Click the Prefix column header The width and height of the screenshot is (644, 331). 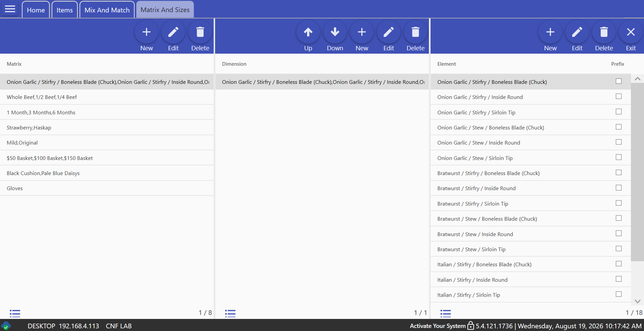tap(617, 64)
